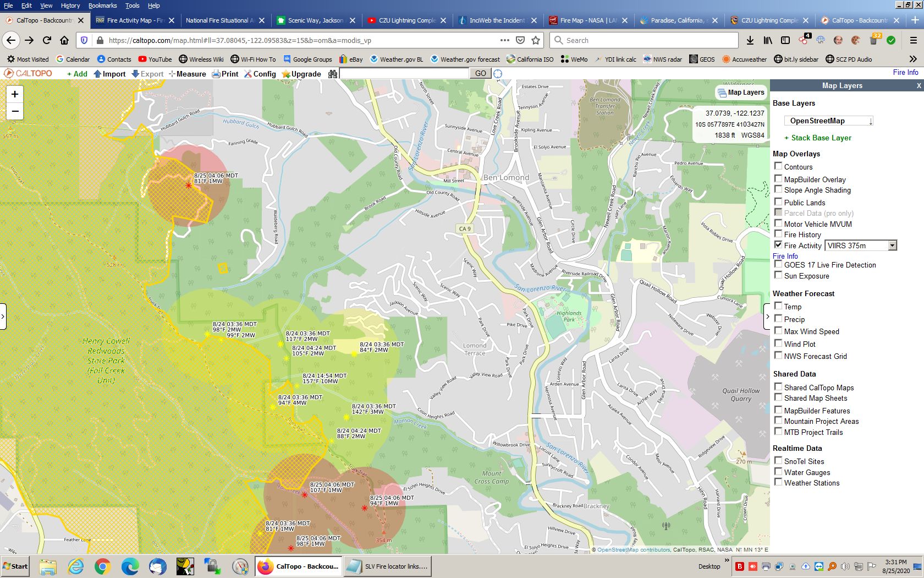
Task: Enable the Contours overlay checkbox
Action: 778,166
